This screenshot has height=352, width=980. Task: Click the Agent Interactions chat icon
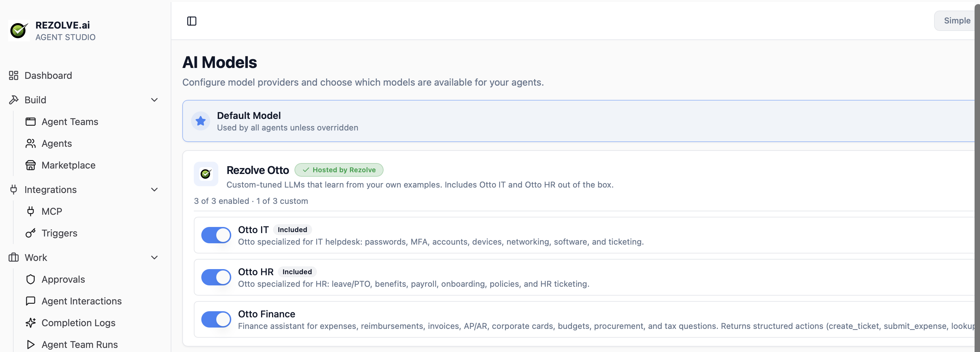pyautogui.click(x=31, y=301)
